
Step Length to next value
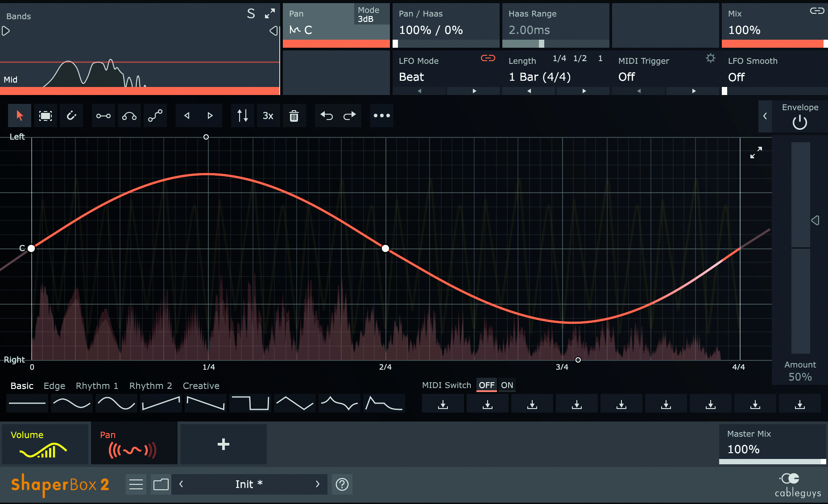click(584, 91)
